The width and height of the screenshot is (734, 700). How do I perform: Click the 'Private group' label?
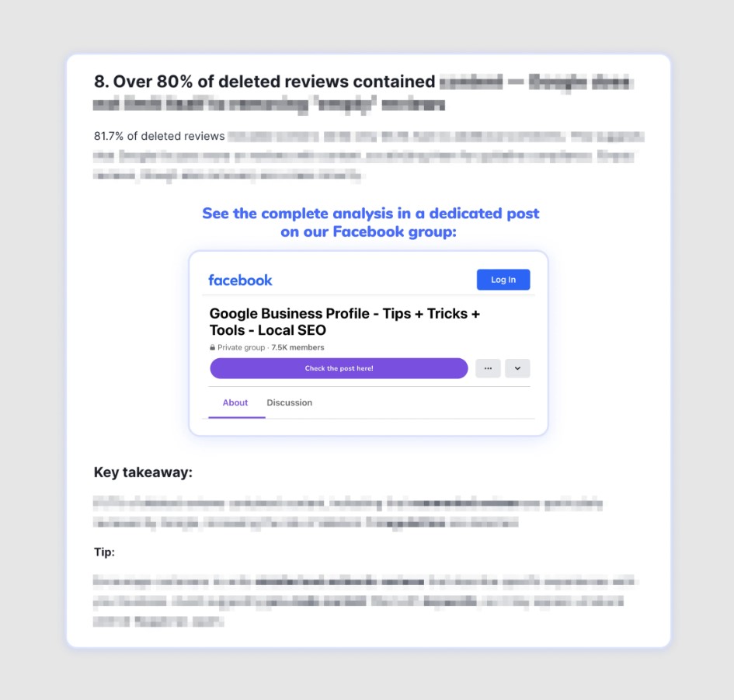241,347
